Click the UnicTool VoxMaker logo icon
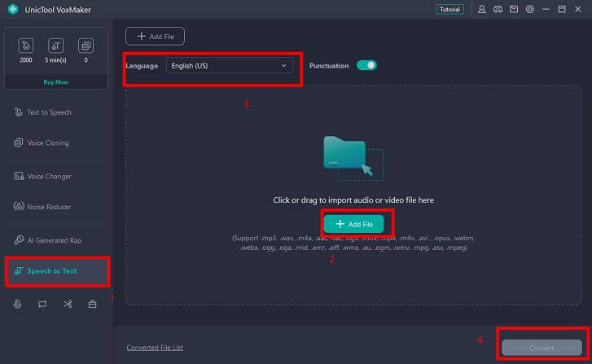The height and width of the screenshot is (364, 592). tap(13, 9)
